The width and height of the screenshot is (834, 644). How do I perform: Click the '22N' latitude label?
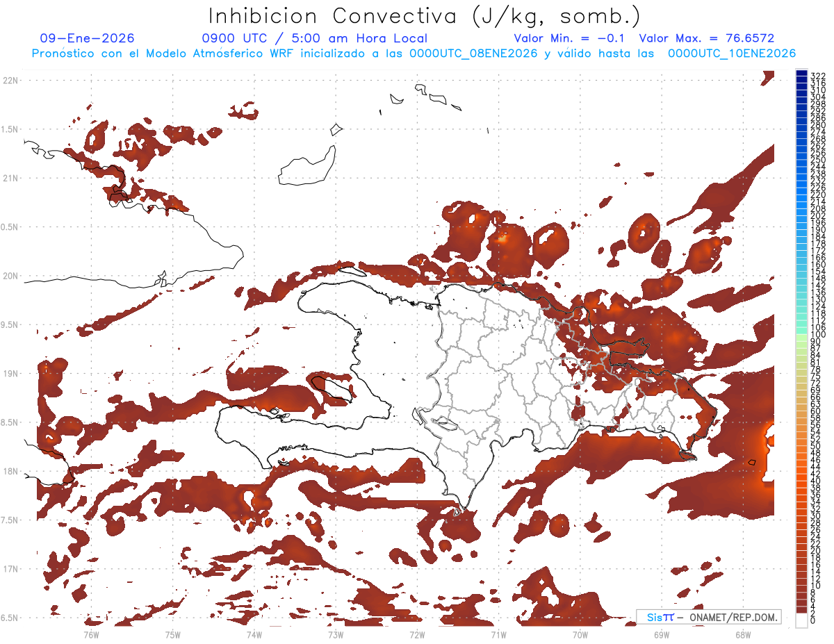tap(11, 81)
